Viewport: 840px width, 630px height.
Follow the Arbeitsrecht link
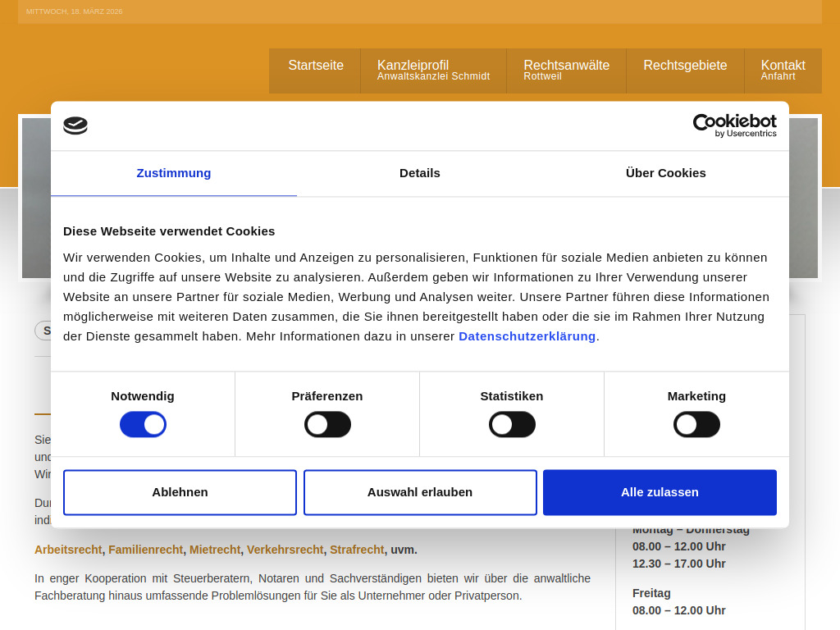[66, 550]
